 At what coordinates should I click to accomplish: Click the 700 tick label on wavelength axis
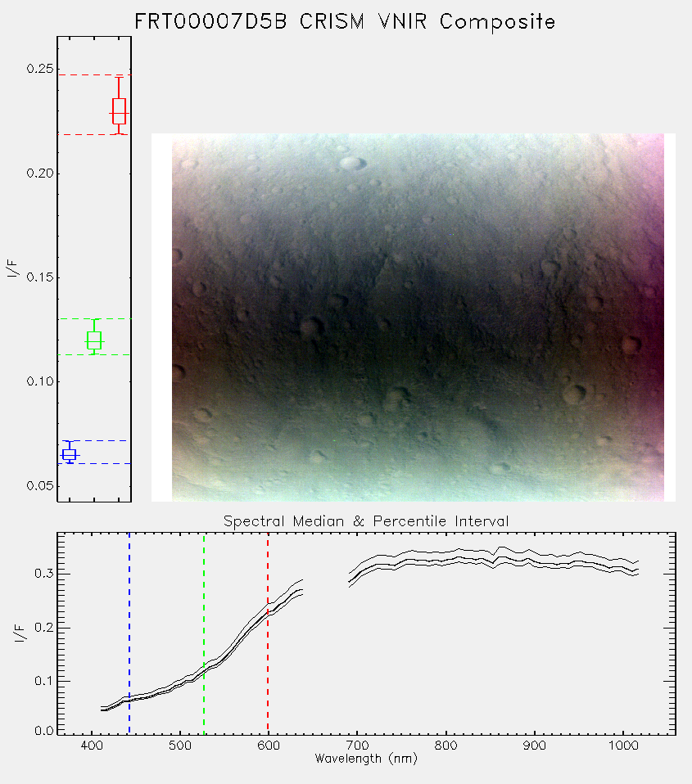tap(357, 746)
